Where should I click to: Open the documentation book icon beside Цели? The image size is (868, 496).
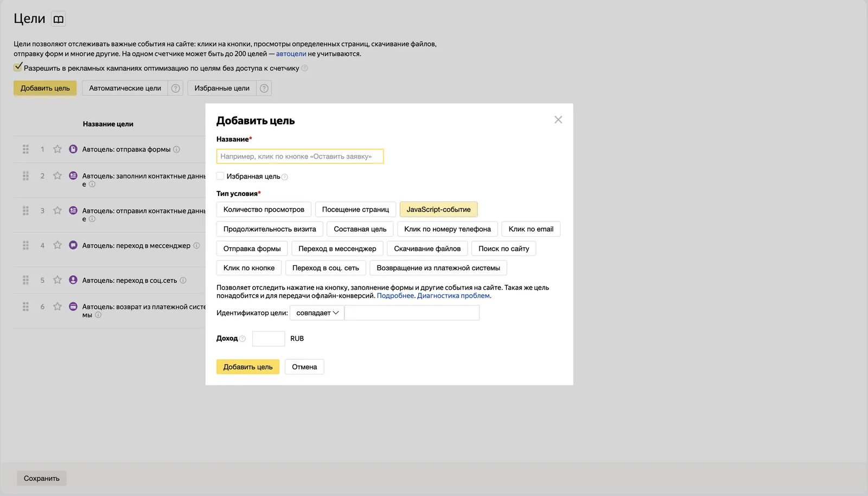[58, 19]
